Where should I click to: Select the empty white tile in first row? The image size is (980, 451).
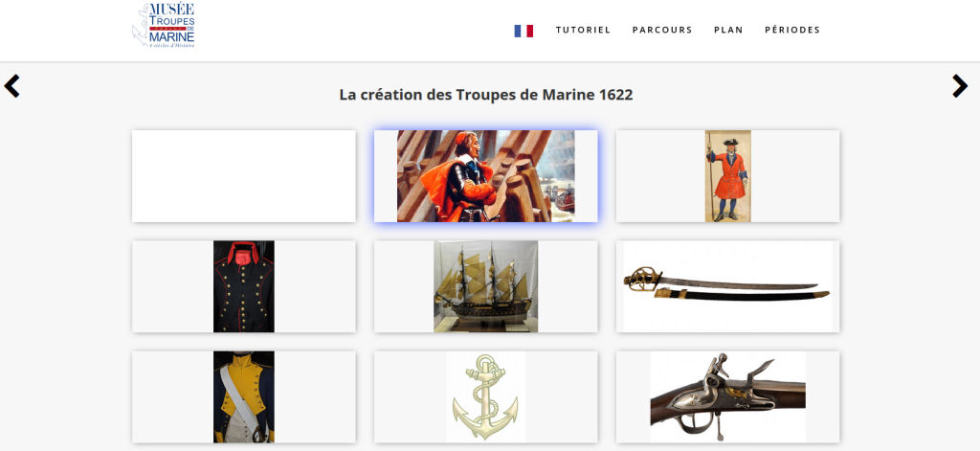click(244, 176)
